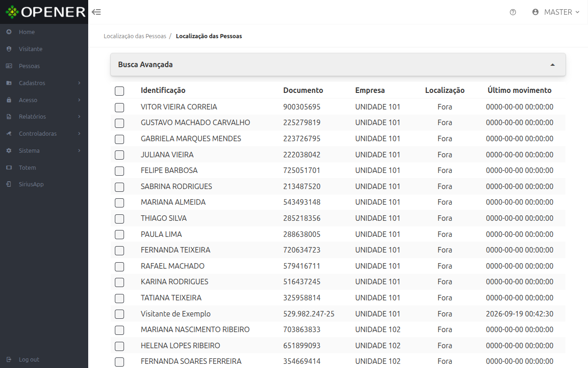This screenshot has width=588, height=368.
Task: Click the PAULA LIMA row name
Action: [161, 234]
